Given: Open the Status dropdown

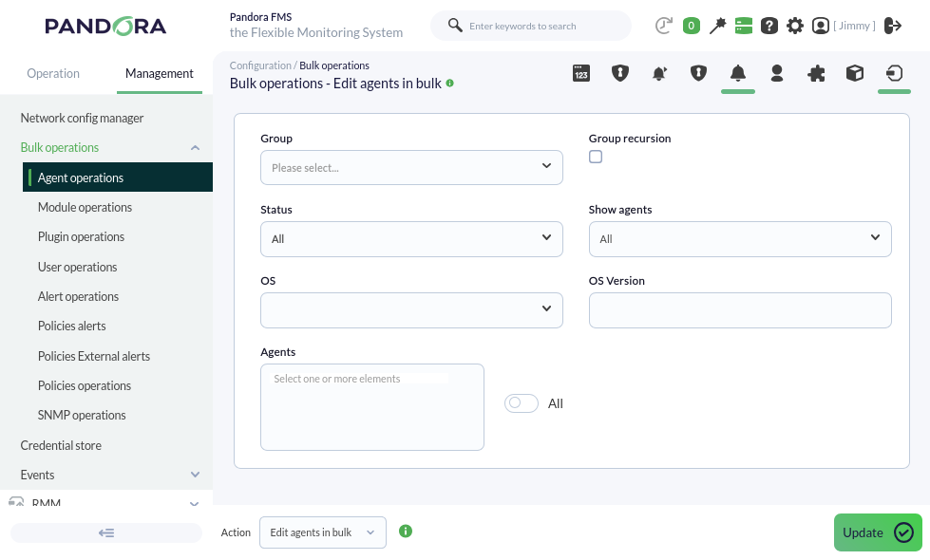Looking at the screenshot, I should click(411, 239).
